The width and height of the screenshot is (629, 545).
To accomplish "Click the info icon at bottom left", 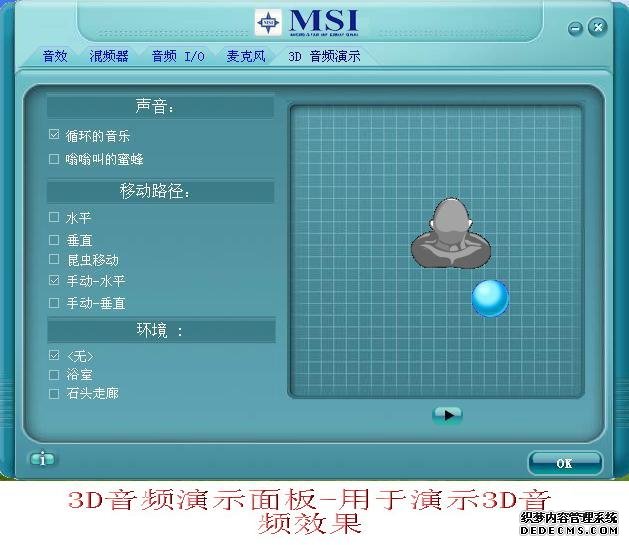I will click(x=42, y=459).
